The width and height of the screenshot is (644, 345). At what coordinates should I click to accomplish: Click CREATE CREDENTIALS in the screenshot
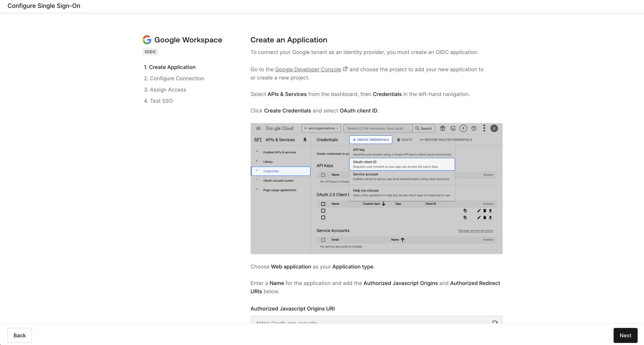coord(371,140)
